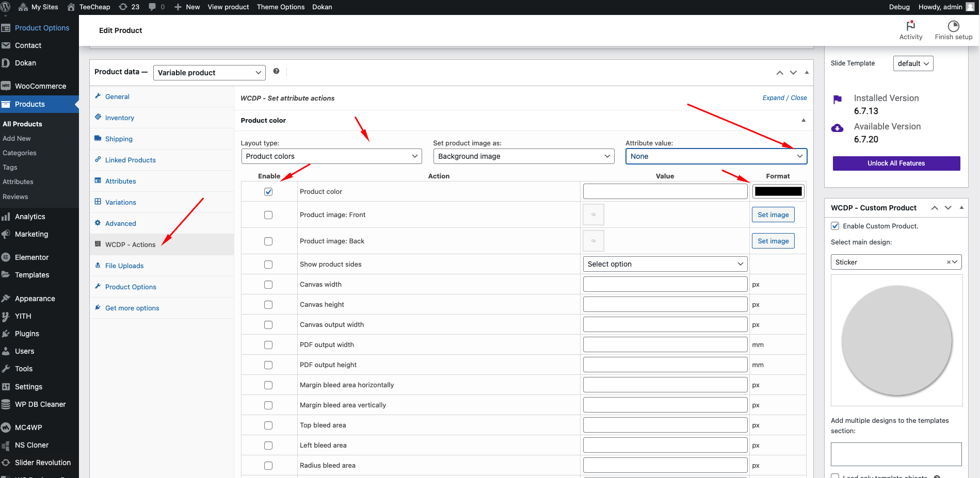This screenshot has width=980, height=478.
Task: Click the updates counter icon showing 23
Action: [129, 7]
